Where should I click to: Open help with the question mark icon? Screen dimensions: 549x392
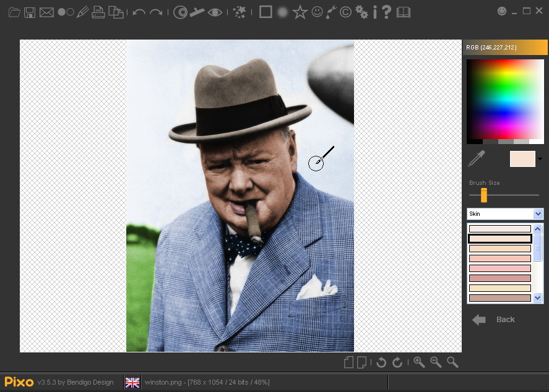[x=387, y=12]
